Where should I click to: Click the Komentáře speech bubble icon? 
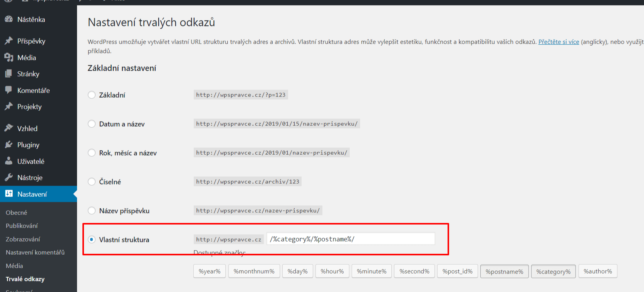pos(8,90)
